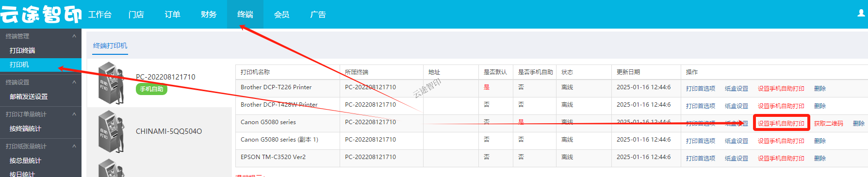Open the 终端 top menu
The height and width of the screenshot is (177, 868).
click(x=245, y=15)
